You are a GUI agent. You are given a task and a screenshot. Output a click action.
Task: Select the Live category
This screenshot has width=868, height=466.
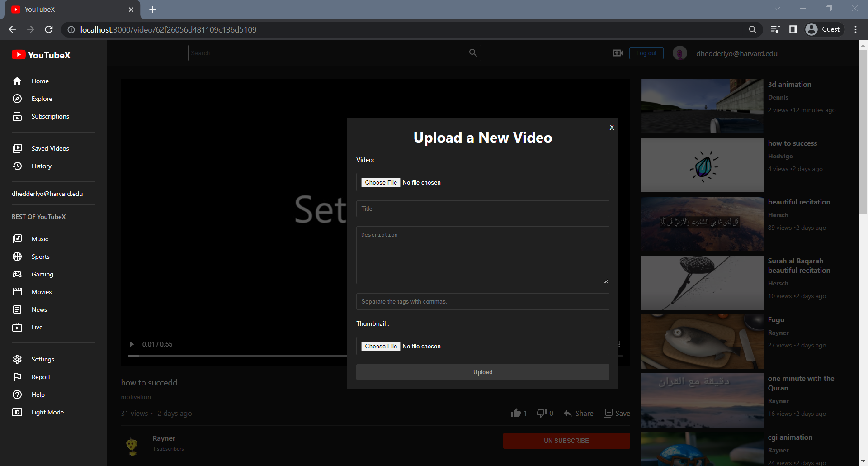pyautogui.click(x=37, y=327)
